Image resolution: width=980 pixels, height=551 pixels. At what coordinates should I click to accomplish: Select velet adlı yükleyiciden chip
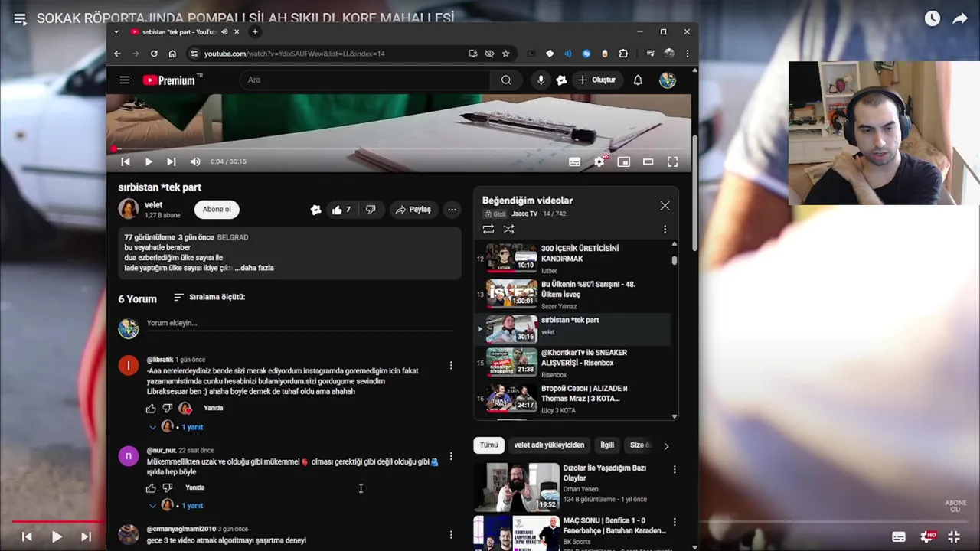pyautogui.click(x=549, y=445)
